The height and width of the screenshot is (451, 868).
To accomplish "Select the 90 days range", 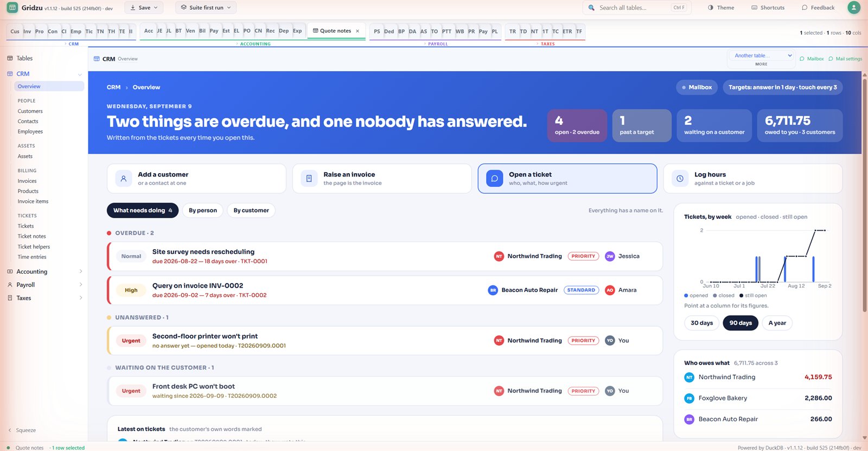I will point(741,323).
